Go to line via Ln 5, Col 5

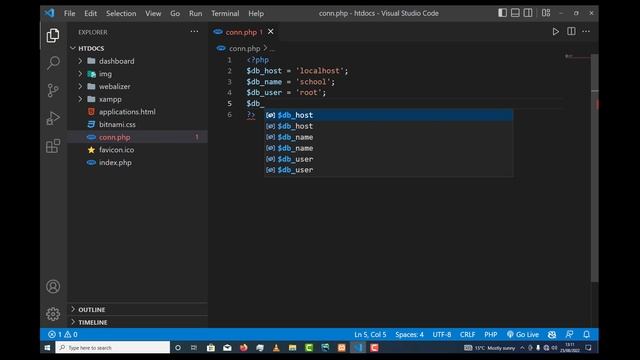coord(370,334)
